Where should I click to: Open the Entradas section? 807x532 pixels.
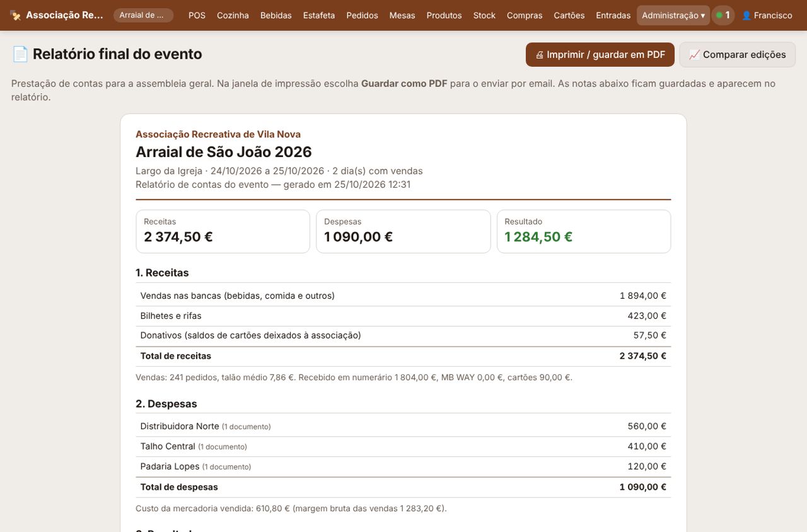coord(613,15)
